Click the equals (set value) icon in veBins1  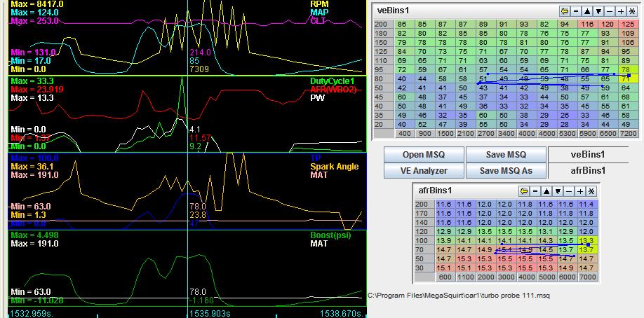[x=576, y=11]
